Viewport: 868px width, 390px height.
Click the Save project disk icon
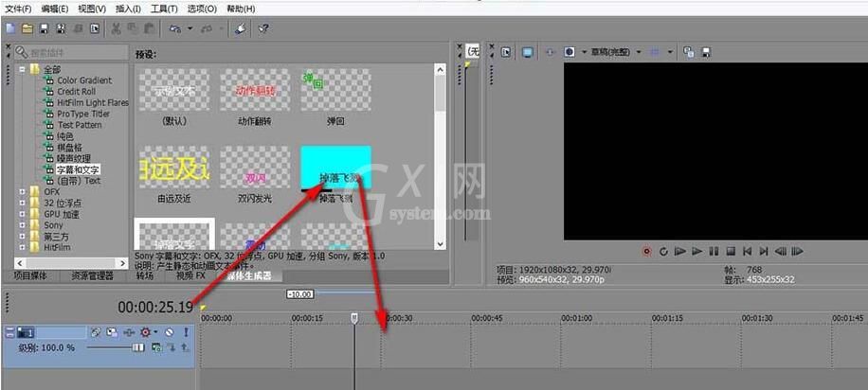[x=45, y=28]
